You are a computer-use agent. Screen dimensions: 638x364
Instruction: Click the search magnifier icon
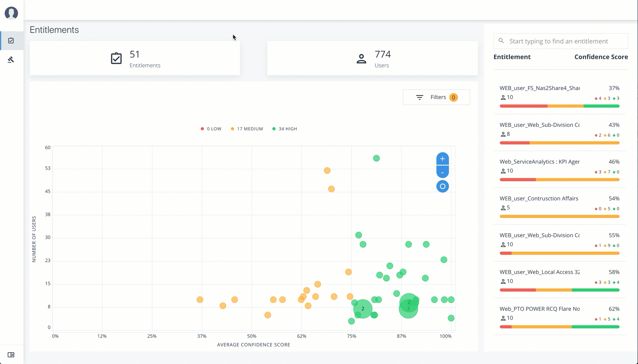point(501,41)
